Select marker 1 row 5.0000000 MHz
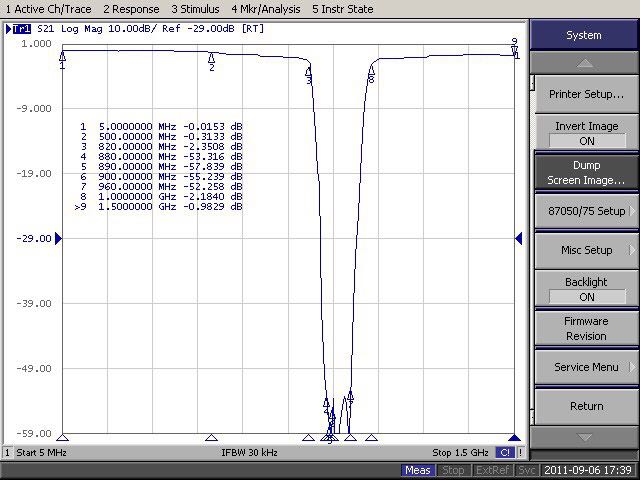This screenshot has height=480, width=640. pyautogui.click(x=161, y=127)
